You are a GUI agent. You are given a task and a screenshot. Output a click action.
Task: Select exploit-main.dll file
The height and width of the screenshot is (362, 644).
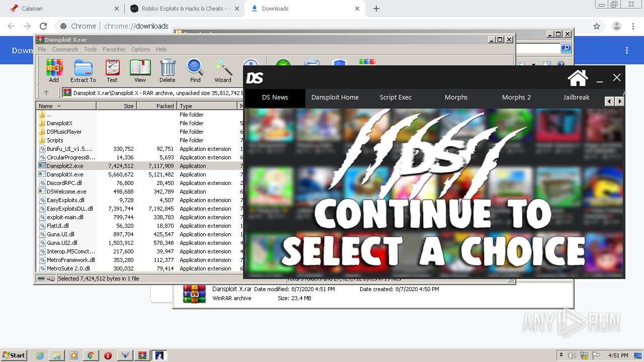(x=139, y=217)
